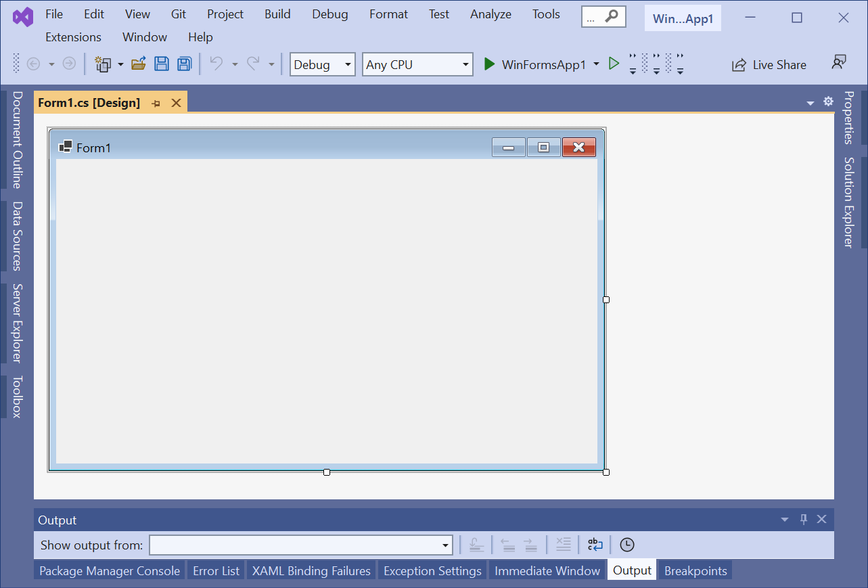The height and width of the screenshot is (588, 868).
Task: Click the search box in title bar
Action: tap(603, 18)
